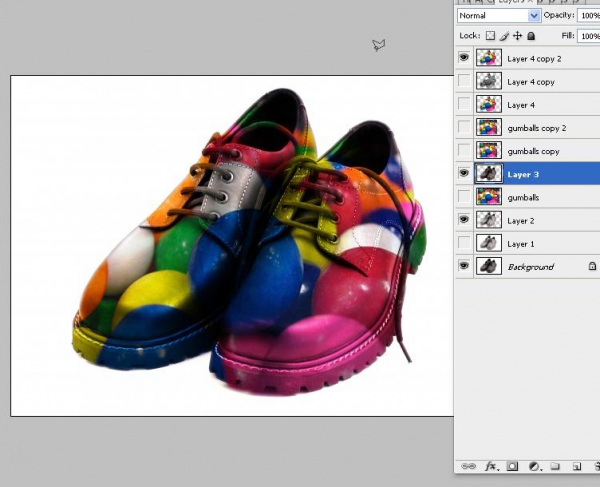
Task: Click the Opacity label
Action: tap(559, 15)
